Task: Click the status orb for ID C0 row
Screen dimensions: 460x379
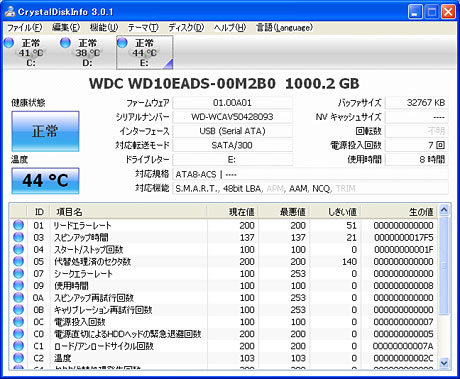Action: click(x=18, y=334)
